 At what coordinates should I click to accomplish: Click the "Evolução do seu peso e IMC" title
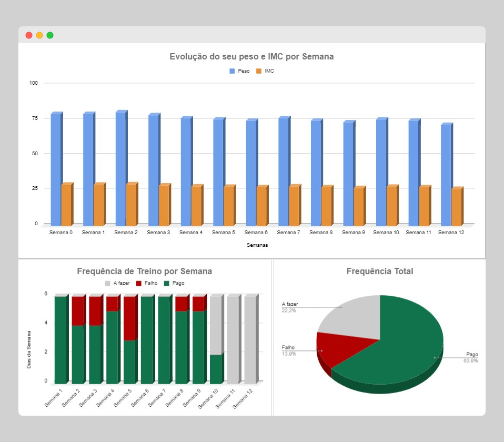point(251,56)
